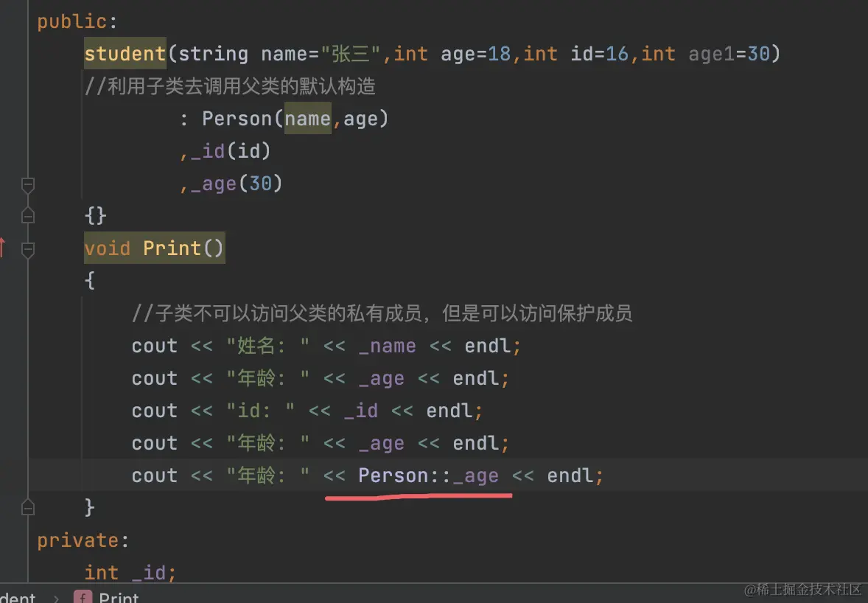Collapse the void Print() function fold marker
868x603 pixels.
coord(28,250)
